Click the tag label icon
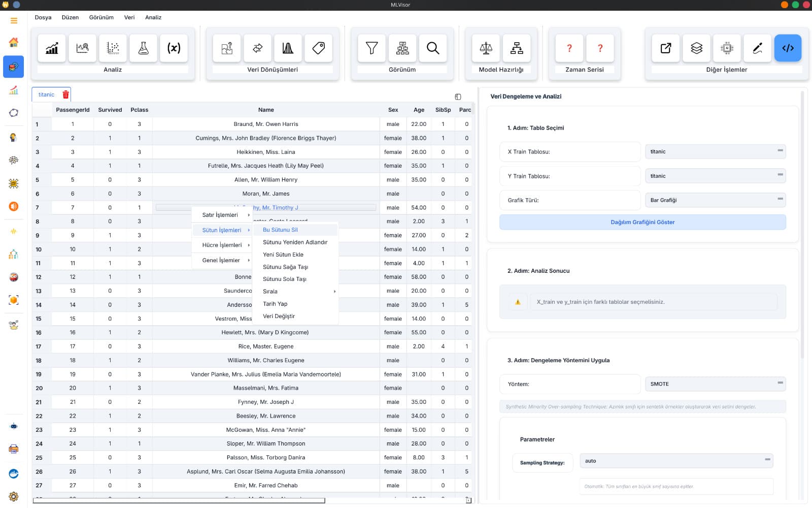Image resolution: width=812 pixels, height=508 pixels. 318,48
